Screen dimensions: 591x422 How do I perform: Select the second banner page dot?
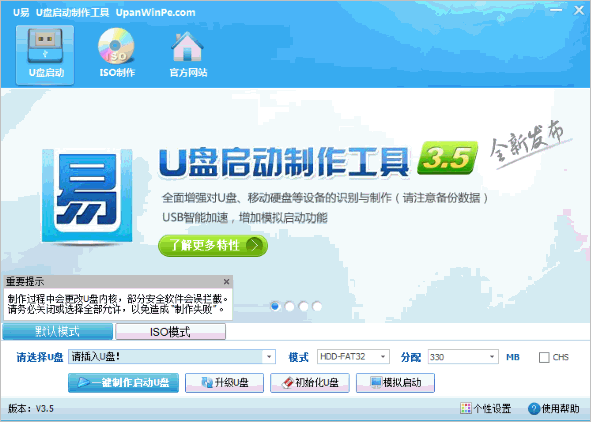[x=289, y=306]
